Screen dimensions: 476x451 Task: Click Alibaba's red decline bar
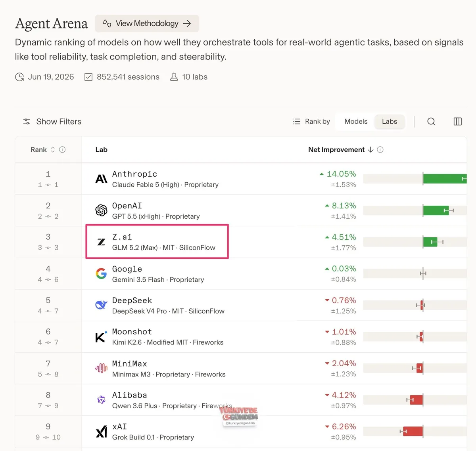coord(416,400)
